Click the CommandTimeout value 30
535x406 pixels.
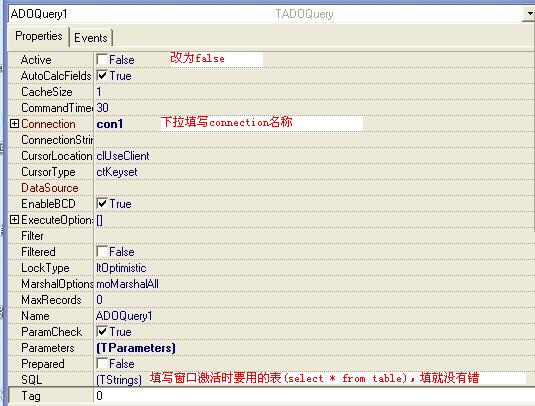click(102, 108)
